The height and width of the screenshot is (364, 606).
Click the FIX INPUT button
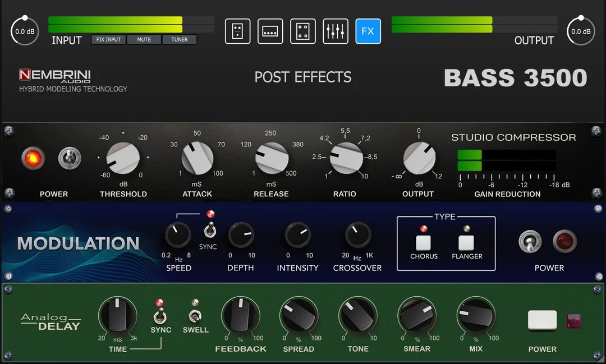coord(109,39)
